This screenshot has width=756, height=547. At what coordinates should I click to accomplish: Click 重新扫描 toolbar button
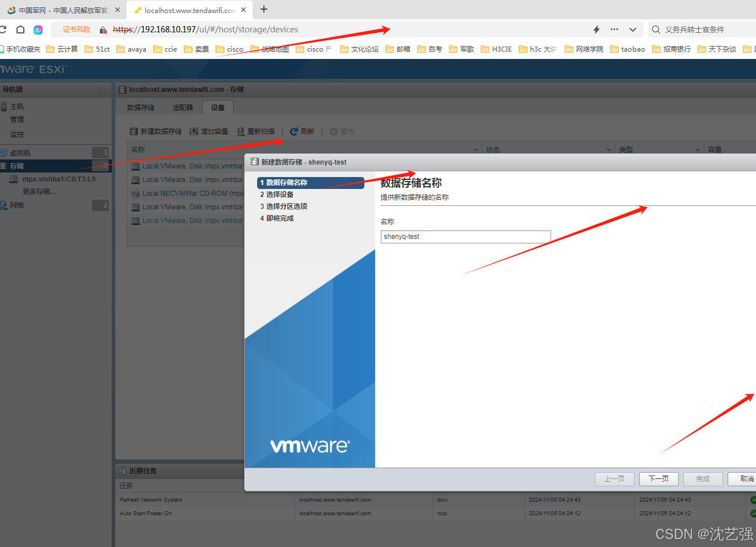pos(256,131)
